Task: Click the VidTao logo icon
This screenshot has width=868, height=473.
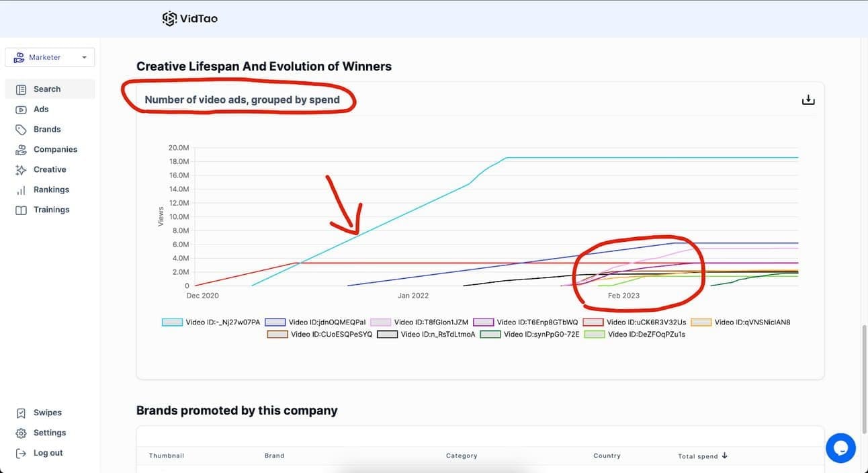Action: (x=169, y=19)
